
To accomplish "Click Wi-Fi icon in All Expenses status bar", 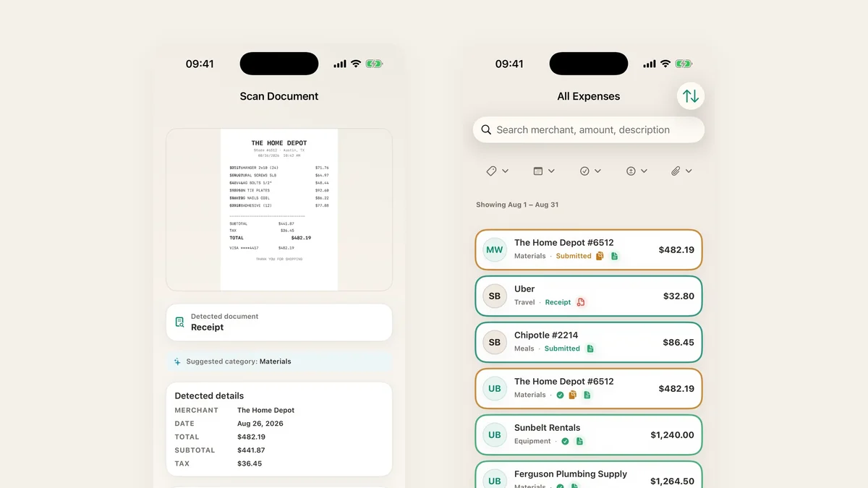I will (x=665, y=64).
